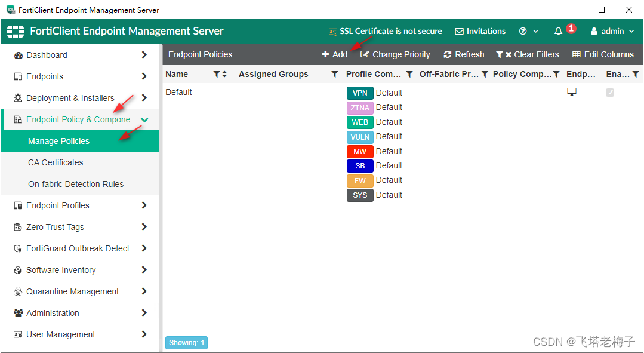Click the WEB profile badge
This screenshot has width=644, height=353.
point(360,122)
